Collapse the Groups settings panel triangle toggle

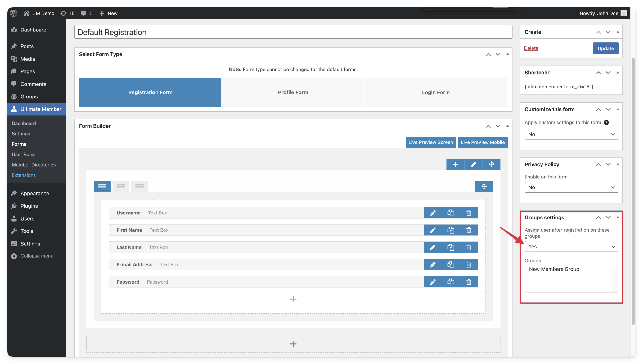[x=617, y=217]
